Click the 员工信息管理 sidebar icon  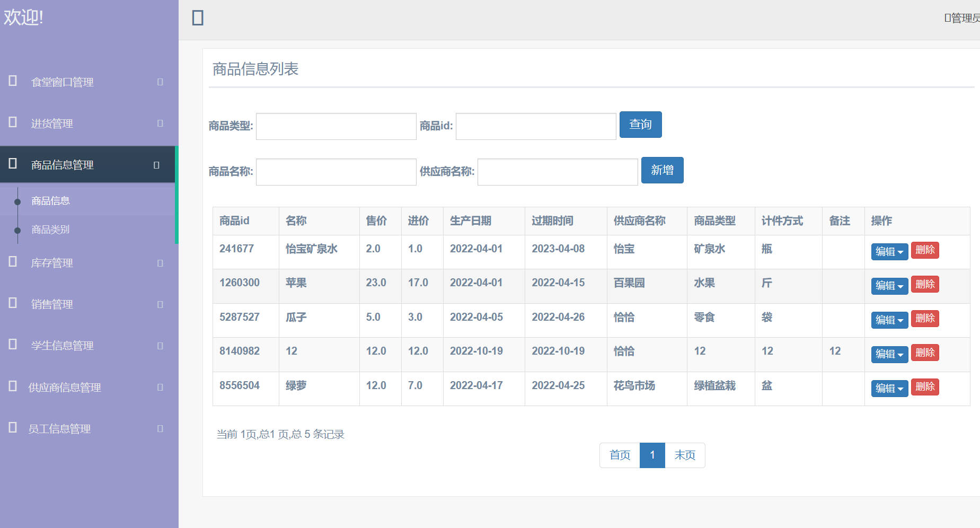pos(12,428)
